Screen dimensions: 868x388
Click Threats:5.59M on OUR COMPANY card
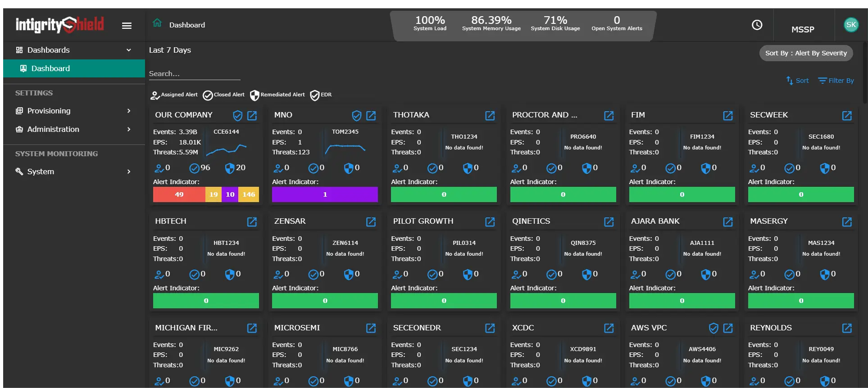click(176, 152)
